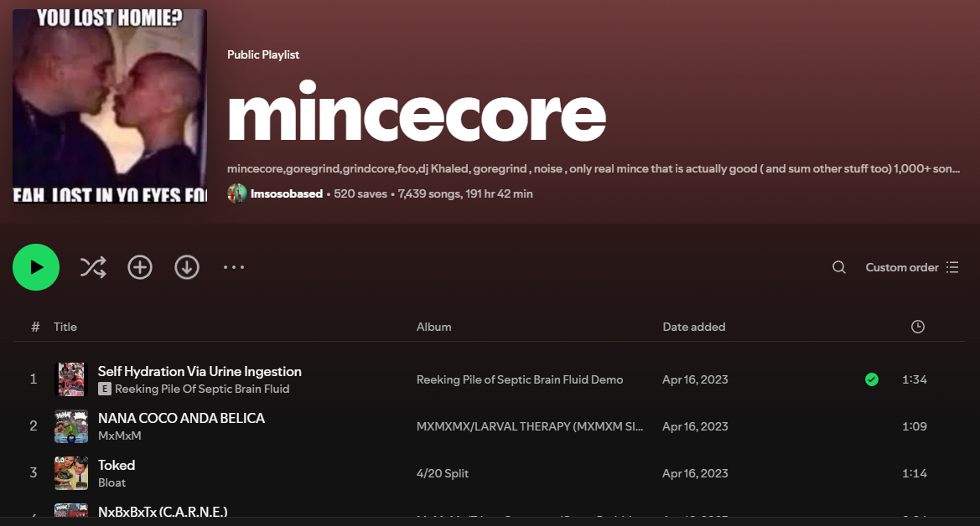Search within the playlist
The height and width of the screenshot is (526, 980).
pos(839,267)
